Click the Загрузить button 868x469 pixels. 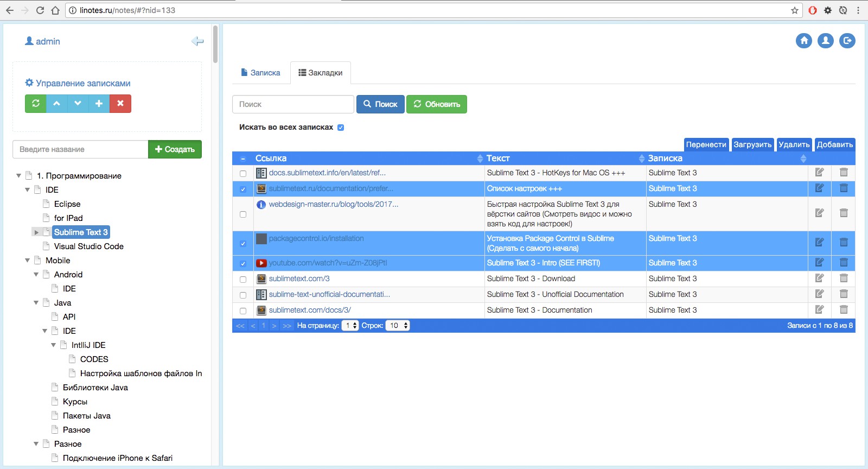coord(752,144)
